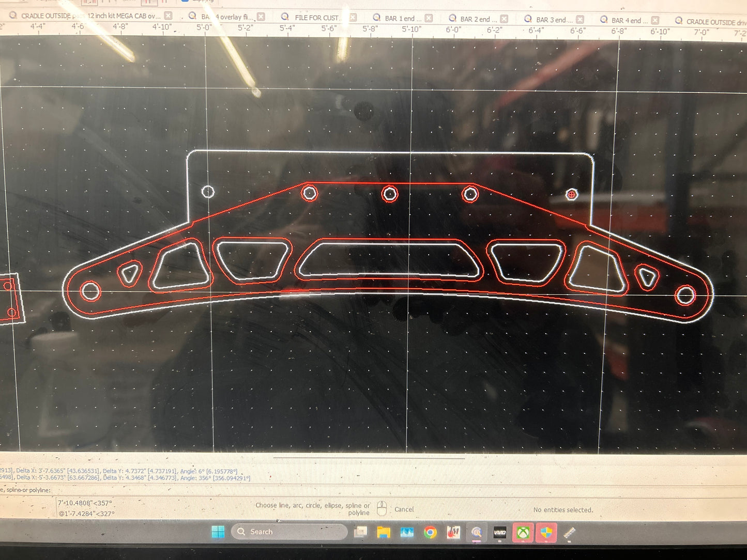
Task: Launch Google Chrome from the taskbar
Action: tap(430, 532)
